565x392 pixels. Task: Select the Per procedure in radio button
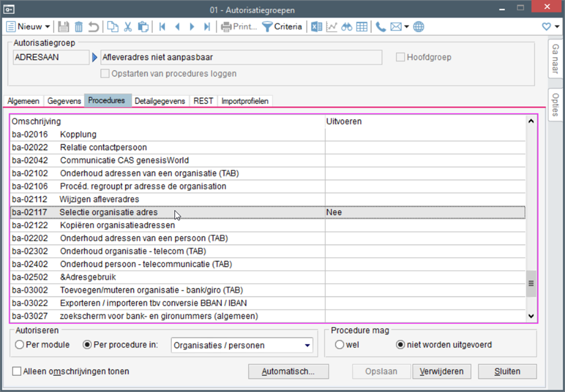pyautogui.click(x=87, y=345)
